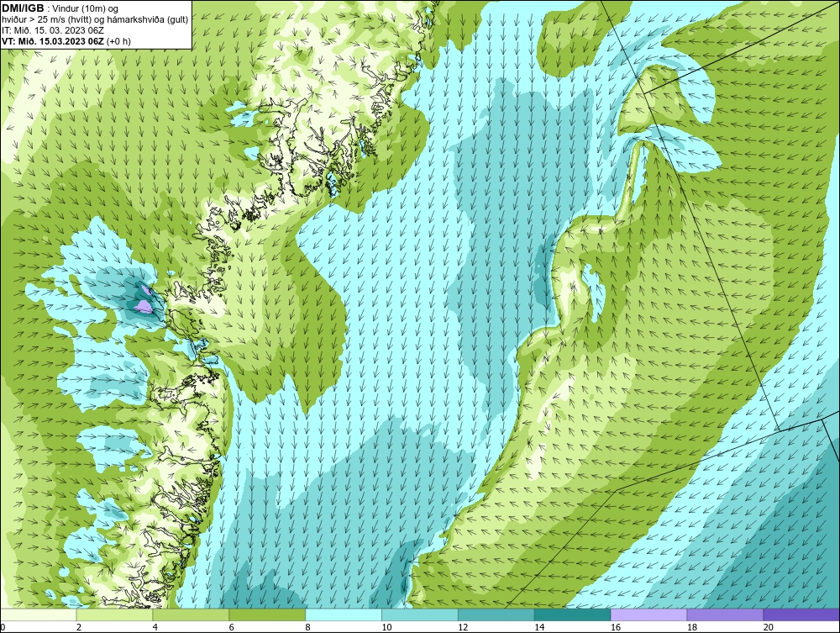This screenshot has width=840, height=633.
Task: Click the above 20 m/s dark purple swatch
Action: pyautogui.click(x=801, y=615)
